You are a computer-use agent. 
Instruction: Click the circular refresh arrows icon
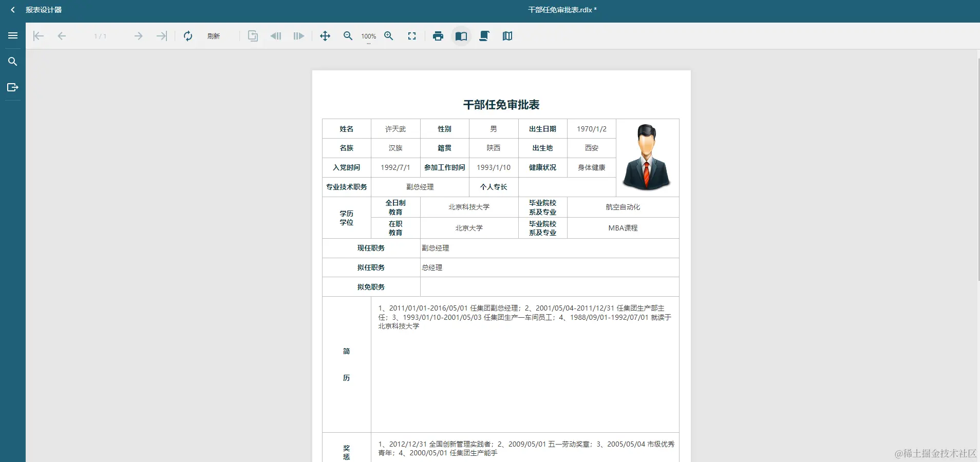pyautogui.click(x=188, y=36)
